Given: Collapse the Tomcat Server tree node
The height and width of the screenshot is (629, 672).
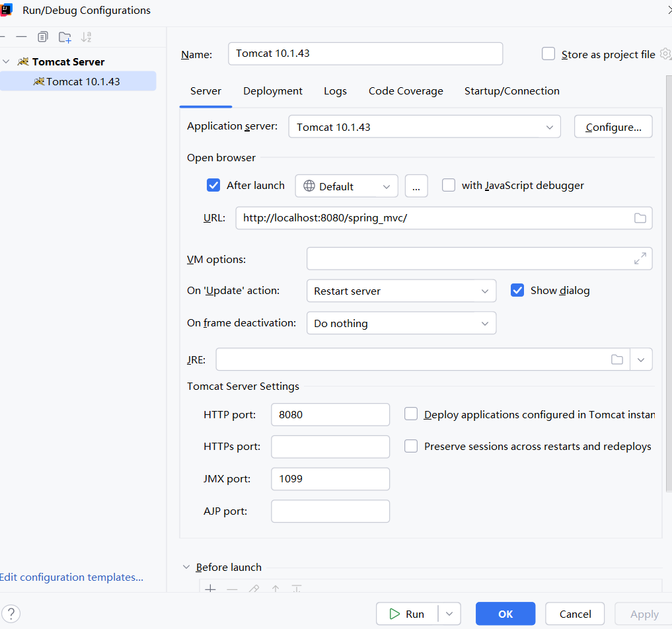Looking at the screenshot, I should coord(7,61).
